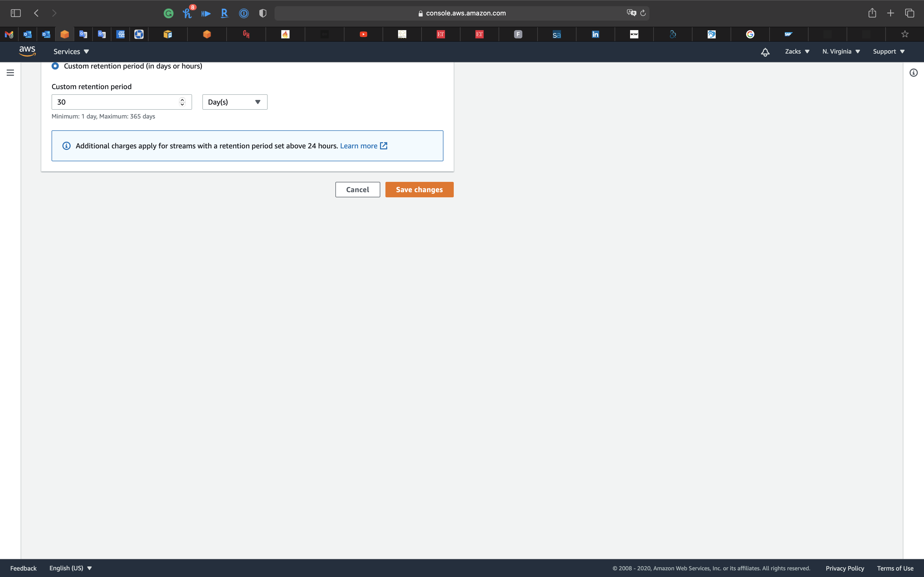The image size is (924, 577).
Task: Click the AWS logo home icon
Action: (x=27, y=51)
